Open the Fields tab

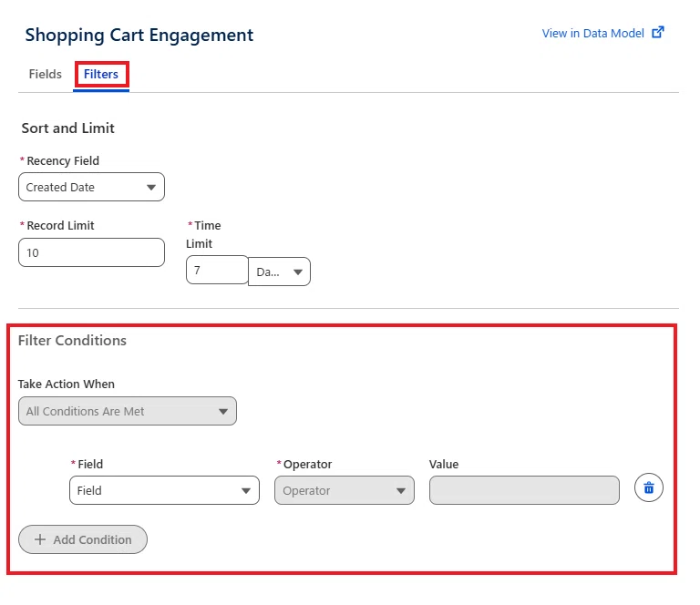45,74
